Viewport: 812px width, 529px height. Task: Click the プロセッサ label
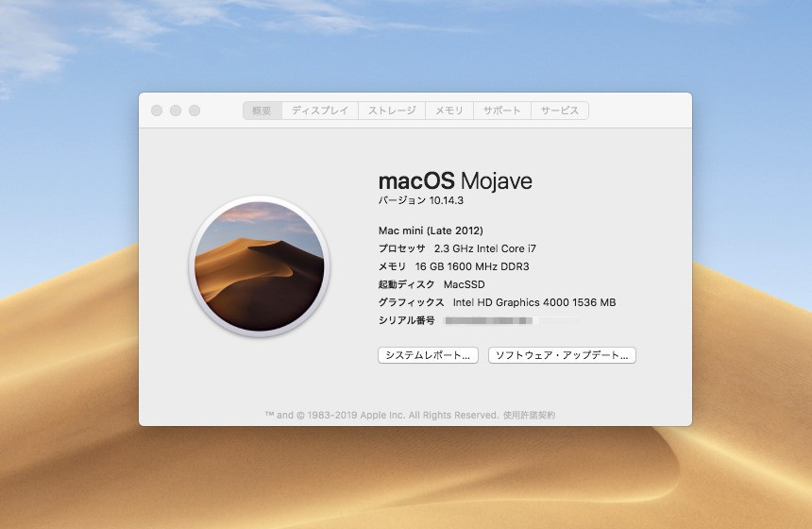[x=402, y=248]
